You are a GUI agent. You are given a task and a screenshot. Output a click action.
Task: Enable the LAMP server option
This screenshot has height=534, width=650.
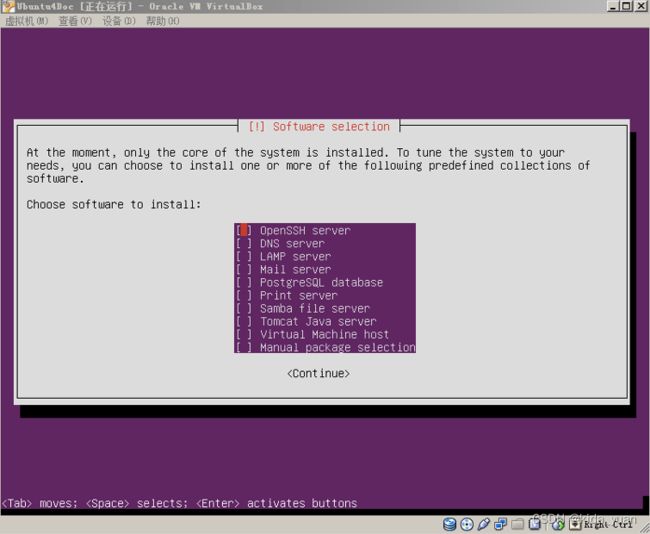click(244, 257)
